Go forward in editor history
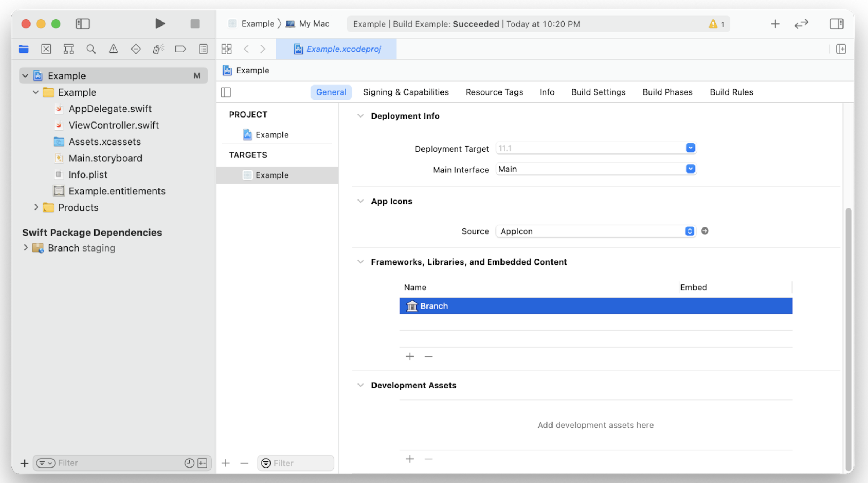The height and width of the screenshot is (483, 868). pos(263,49)
